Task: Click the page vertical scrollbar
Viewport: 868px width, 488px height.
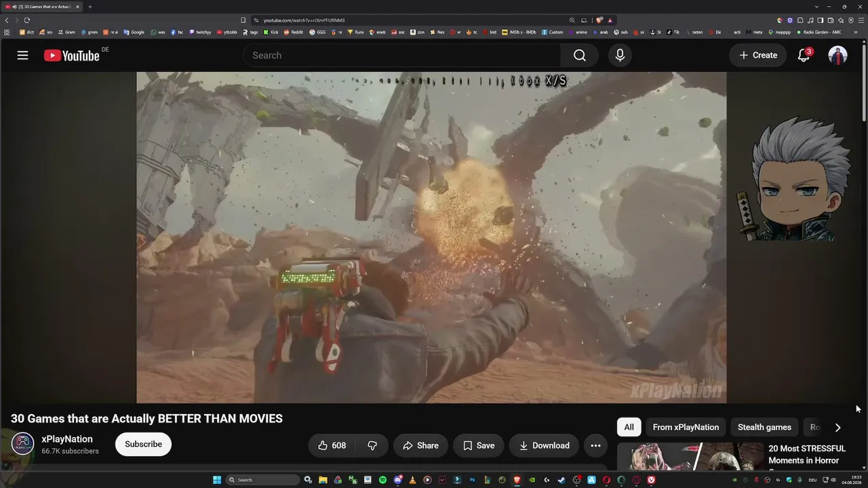Action: coord(864,81)
